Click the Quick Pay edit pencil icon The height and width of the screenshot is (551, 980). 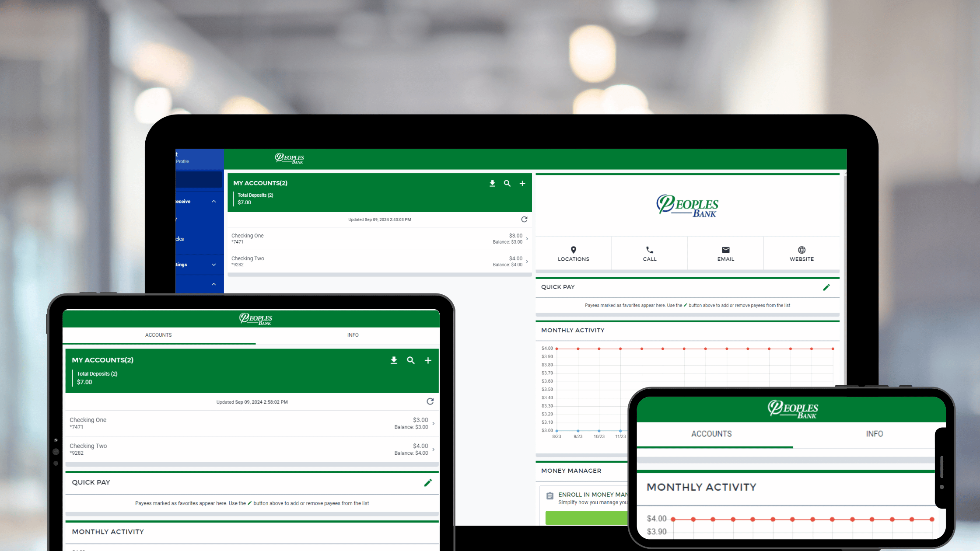tap(827, 286)
